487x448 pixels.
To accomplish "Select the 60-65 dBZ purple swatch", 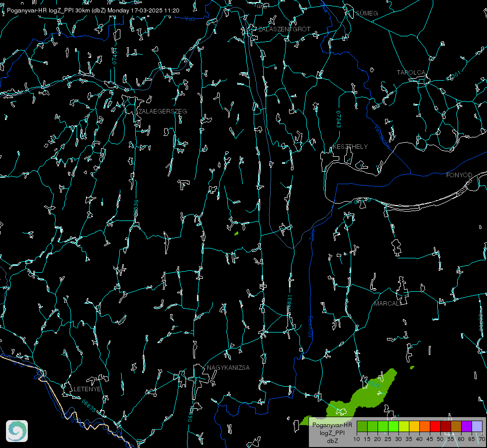I will point(467,426).
